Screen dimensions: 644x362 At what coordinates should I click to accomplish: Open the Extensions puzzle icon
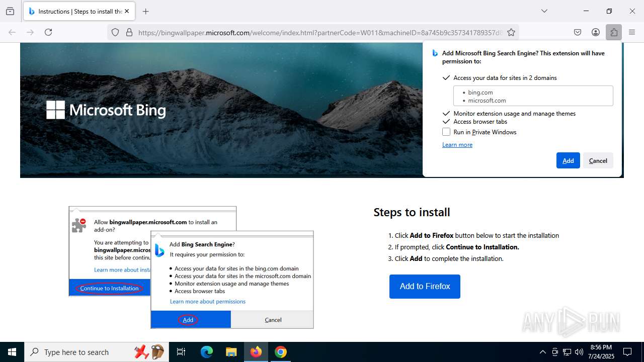coord(614,32)
